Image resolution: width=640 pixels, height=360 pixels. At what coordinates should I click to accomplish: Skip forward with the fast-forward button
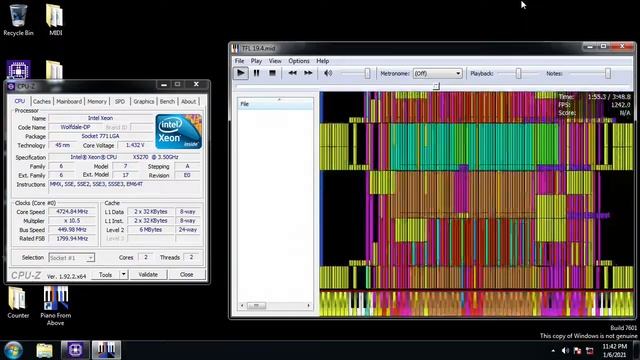[x=308, y=73]
